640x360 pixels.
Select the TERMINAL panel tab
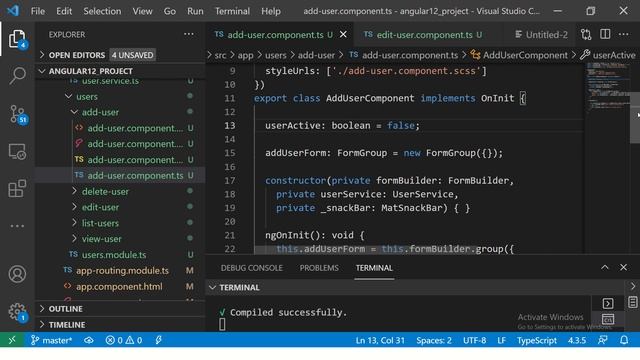[x=374, y=268]
